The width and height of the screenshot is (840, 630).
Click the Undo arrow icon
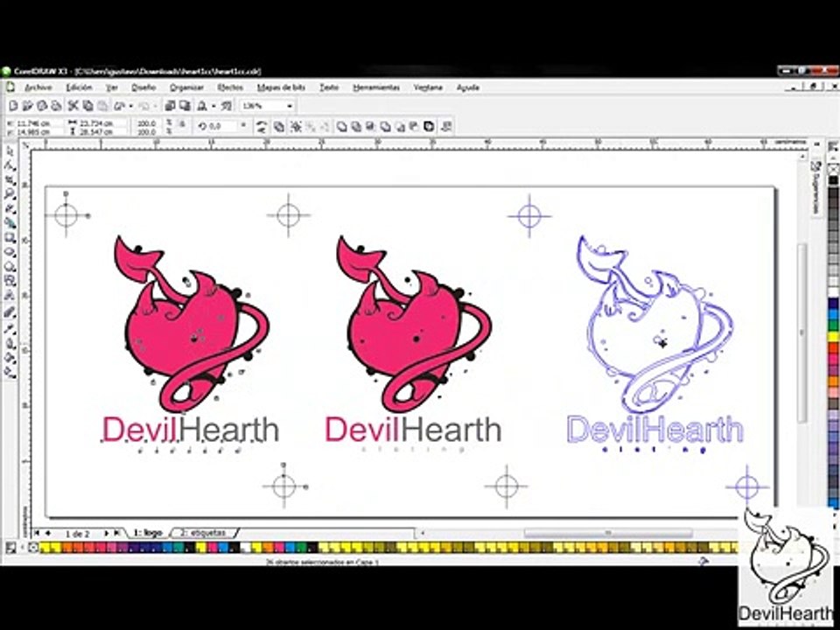(120, 106)
